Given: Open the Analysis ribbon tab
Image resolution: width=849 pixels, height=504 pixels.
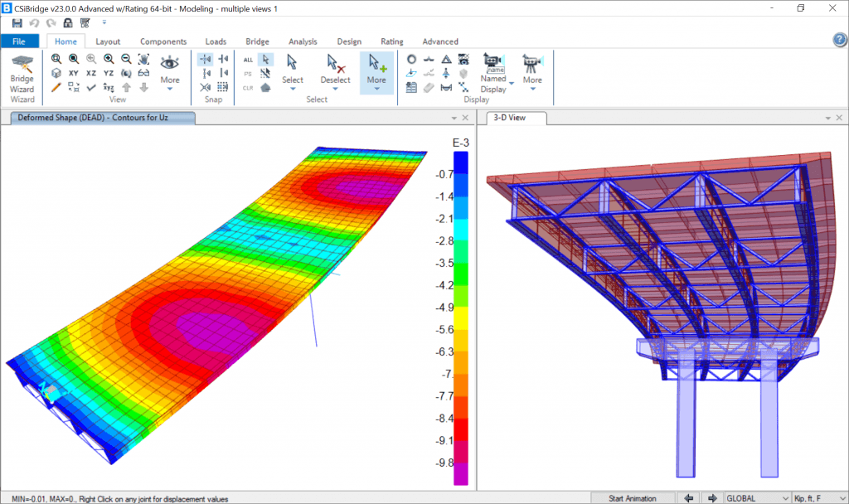Looking at the screenshot, I should coord(303,41).
